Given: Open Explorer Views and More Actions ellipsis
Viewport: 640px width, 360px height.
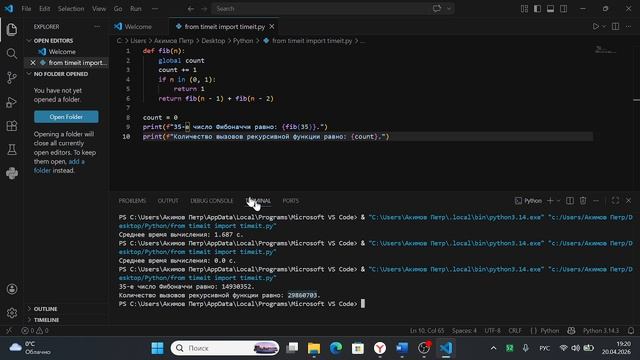Looking at the screenshot, I should point(97,27).
